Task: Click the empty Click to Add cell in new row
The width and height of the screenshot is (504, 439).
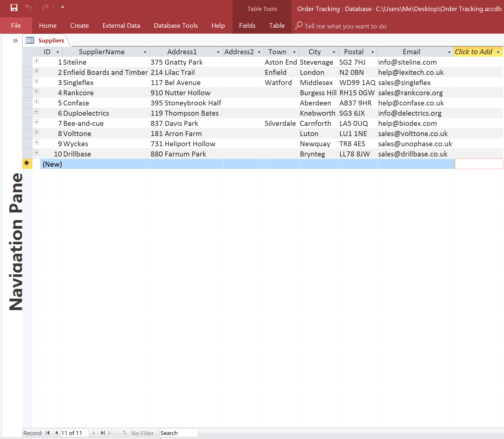Action: pos(478,164)
